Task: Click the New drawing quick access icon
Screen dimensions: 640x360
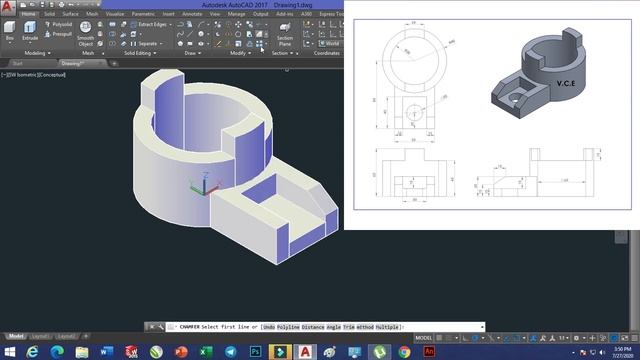Action: (x=23, y=5)
